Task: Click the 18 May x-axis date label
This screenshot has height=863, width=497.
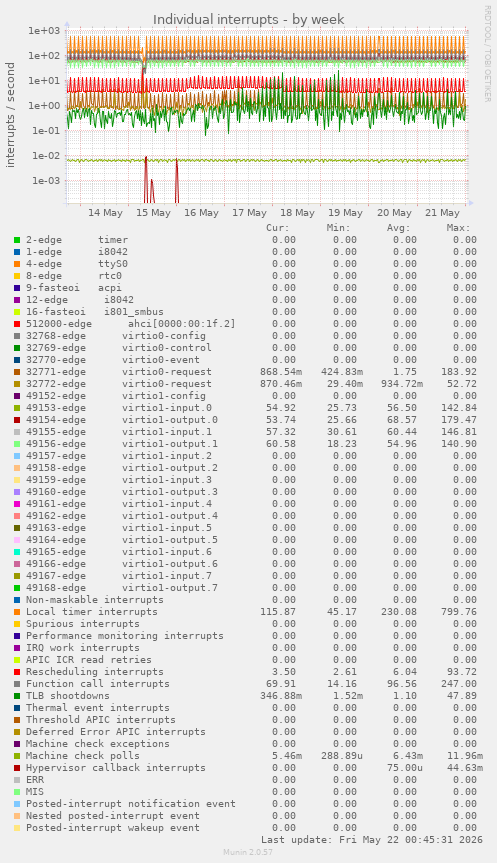Action: pyautogui.click(x=297, y=213)
